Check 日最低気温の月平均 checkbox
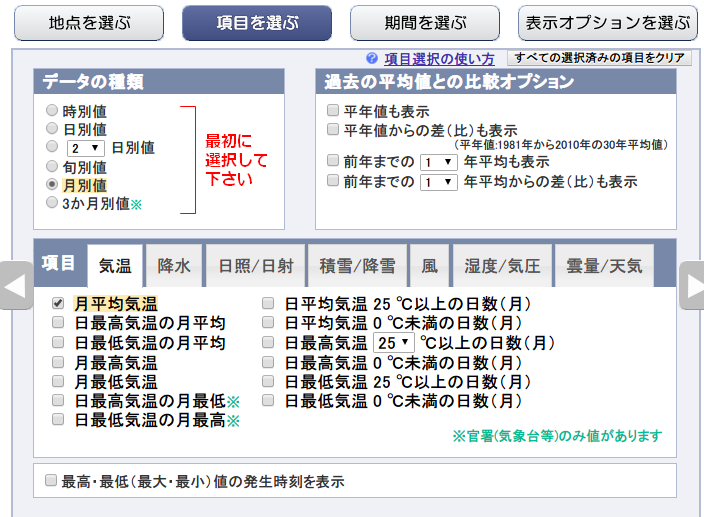 pos(58,342)
